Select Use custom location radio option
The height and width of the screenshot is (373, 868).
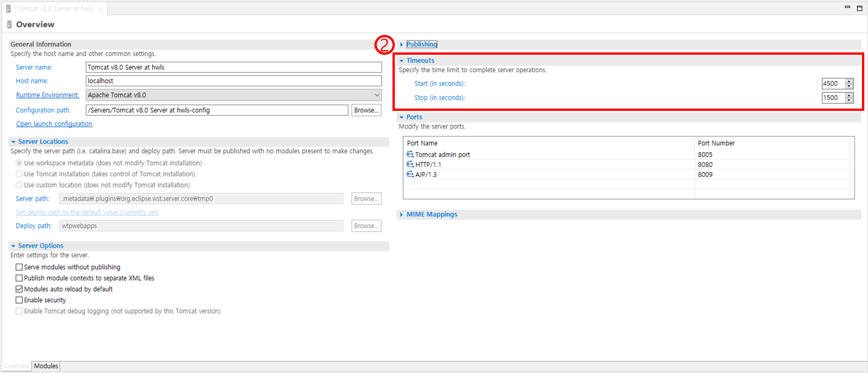point(19,185)
